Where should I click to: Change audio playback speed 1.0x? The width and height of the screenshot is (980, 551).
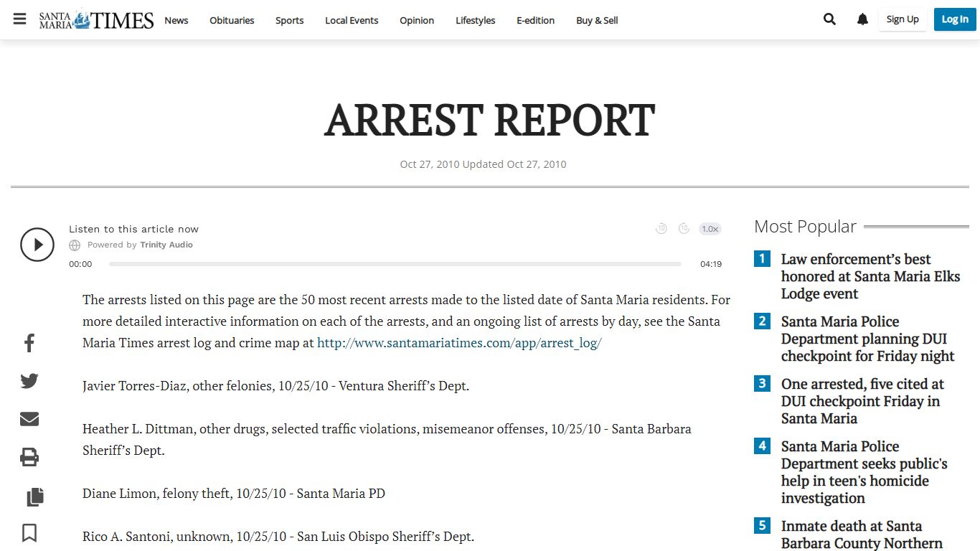point(710,229)
